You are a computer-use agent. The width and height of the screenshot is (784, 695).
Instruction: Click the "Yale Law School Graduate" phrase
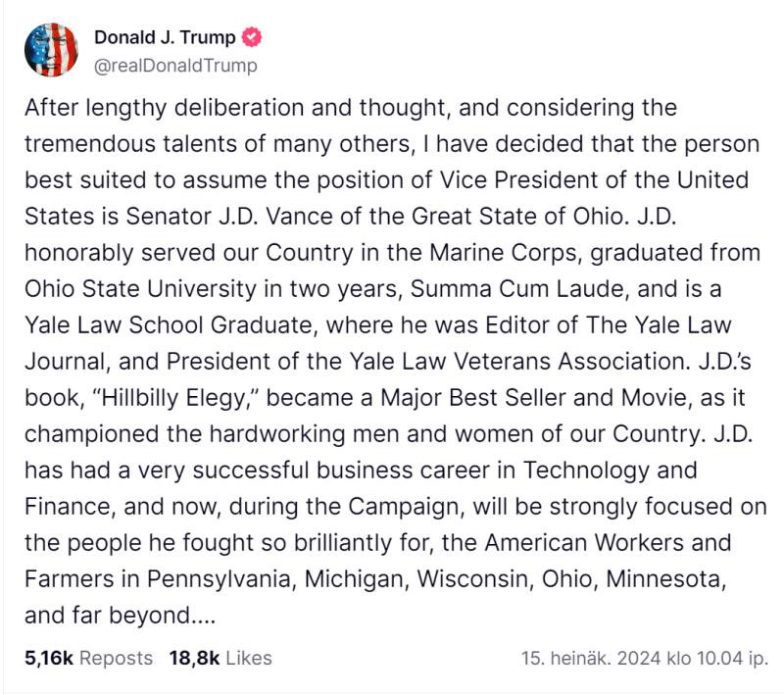[169, 325]
